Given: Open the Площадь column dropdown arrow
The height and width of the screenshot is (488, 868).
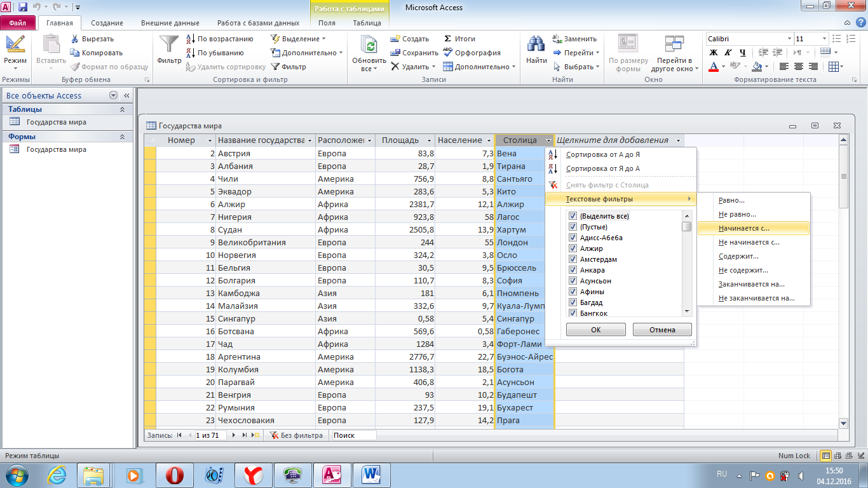Looking at the screenshot, I should [x=430, y=140].
